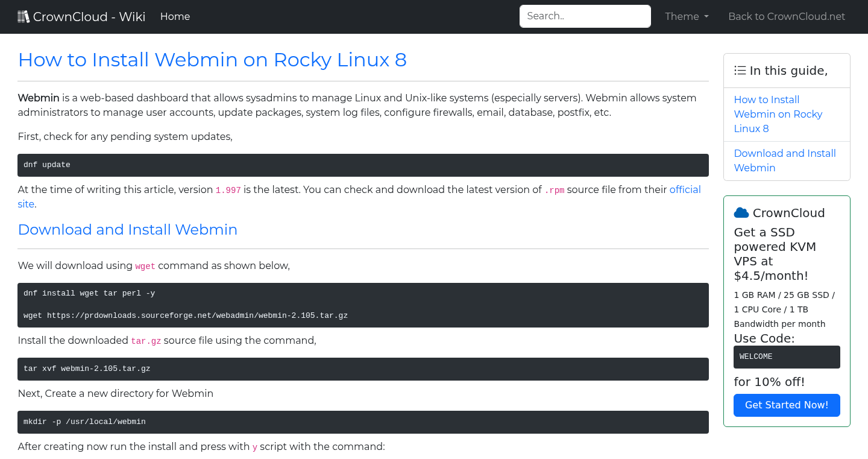The height and width of the screenshot is (459, 868).
Task: Click the CrownCloud Wiki logo icon
Action: (24, 16)
